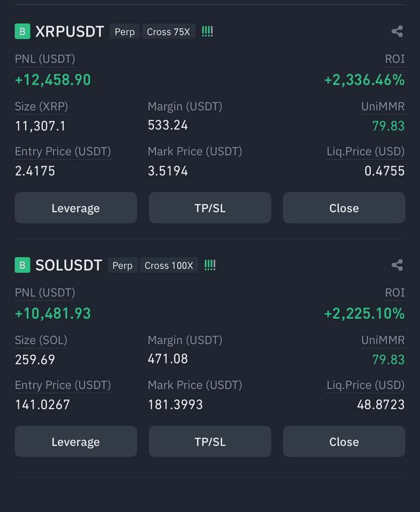Tap the SOLUSDT ROI label
The width and height of the screenshot is (420, 512).
click(395, 292)
